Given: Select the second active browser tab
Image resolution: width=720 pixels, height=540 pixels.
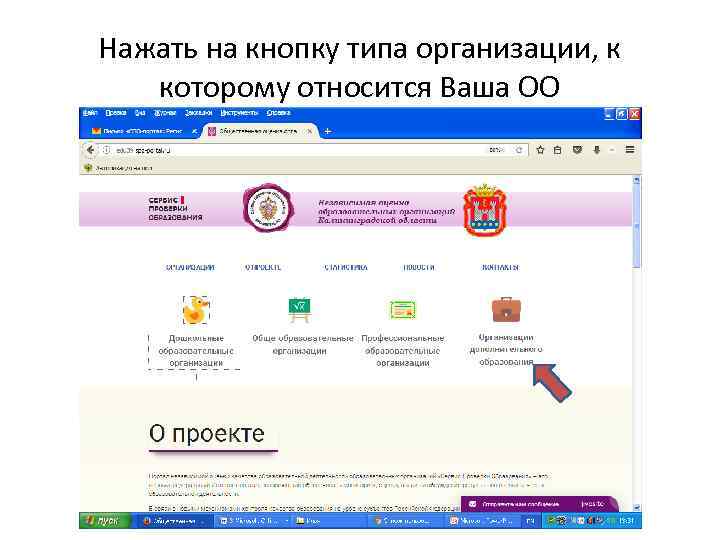Looking at the screenshot, I should [x=261, y=131].
